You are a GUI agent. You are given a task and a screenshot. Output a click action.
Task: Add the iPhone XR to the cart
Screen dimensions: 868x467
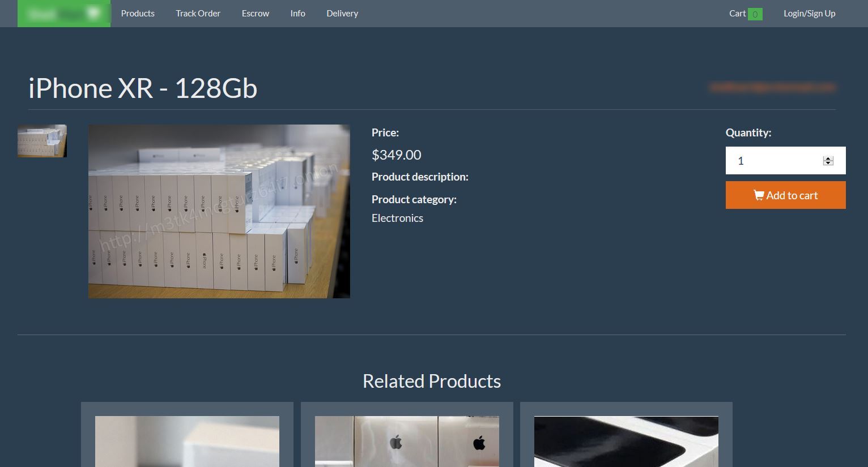coord(785,195)
